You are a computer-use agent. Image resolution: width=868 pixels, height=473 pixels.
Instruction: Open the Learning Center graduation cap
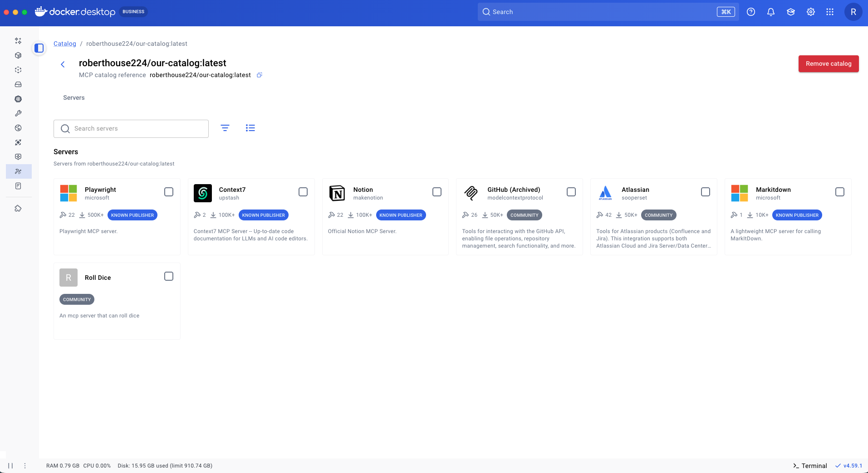pyautogui.click(x=791, y=12)
